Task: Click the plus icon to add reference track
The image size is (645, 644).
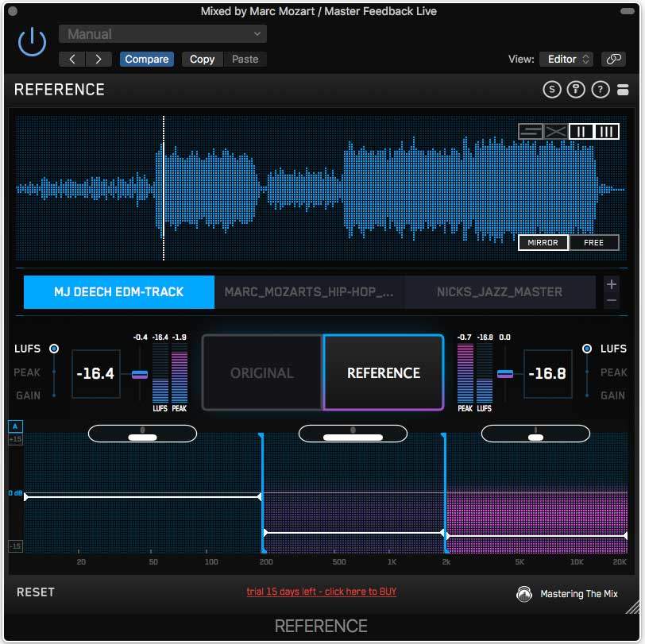Action: click(x=611, y=284)
